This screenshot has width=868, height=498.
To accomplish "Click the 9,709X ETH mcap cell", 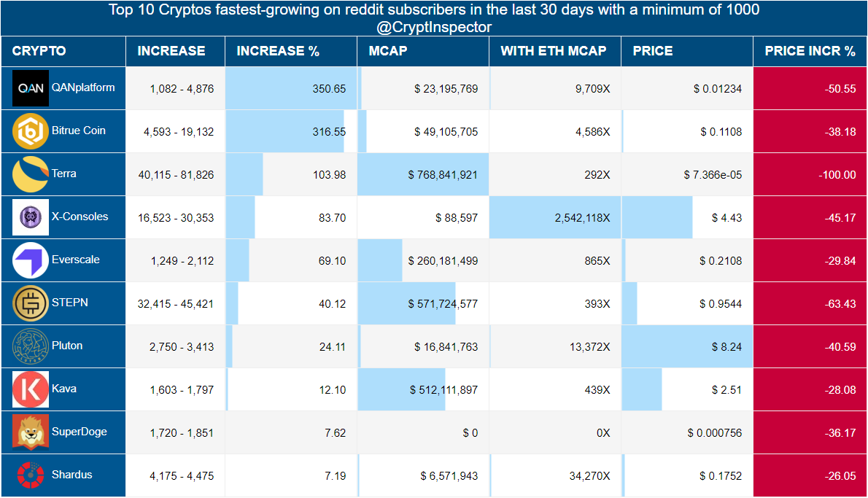I will [x=555, y=88].
